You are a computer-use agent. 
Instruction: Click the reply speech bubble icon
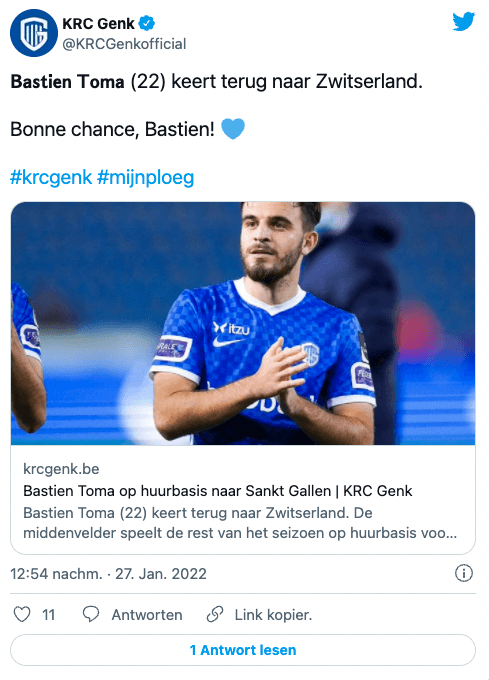tap(91, 615)
